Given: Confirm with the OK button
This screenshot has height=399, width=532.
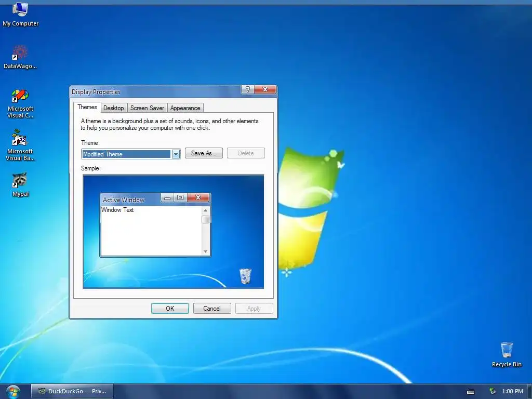Looking at the screenshot, I should pyautogui.click(x=170, y=309).
